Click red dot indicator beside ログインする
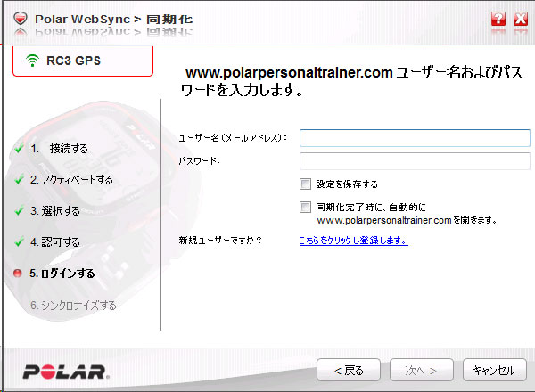Viewport: 535px width, 392px height. point(18,273)
